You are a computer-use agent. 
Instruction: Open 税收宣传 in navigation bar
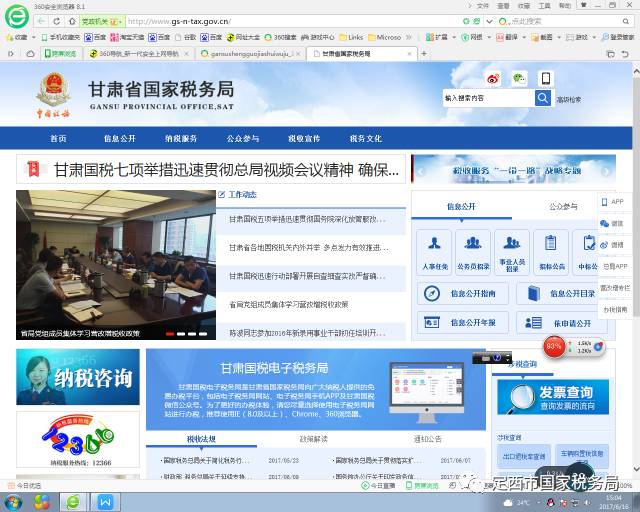click(x=304, y=138)
